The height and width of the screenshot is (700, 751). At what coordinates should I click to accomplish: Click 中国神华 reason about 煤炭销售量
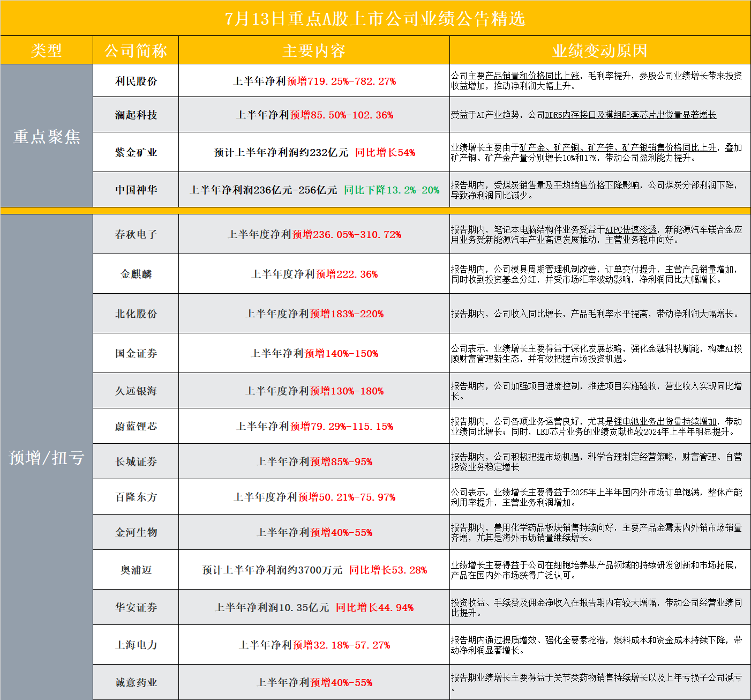(600, 190)
